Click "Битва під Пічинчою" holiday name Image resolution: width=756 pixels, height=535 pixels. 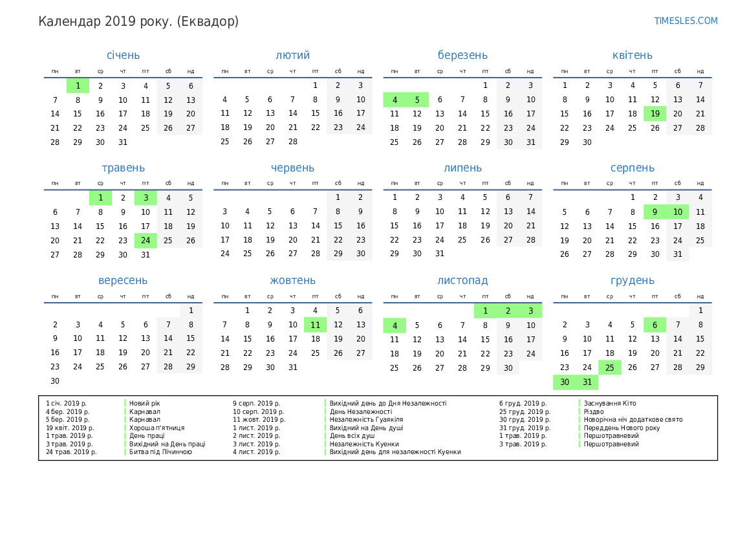(160, 452)
